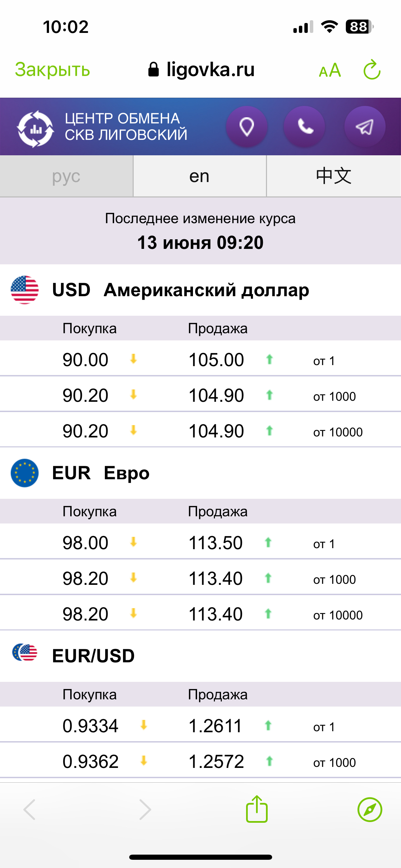The width and height of the screenshot is (401, 868).
Task: Open the AA text size menu
Action: click(330, 71)
